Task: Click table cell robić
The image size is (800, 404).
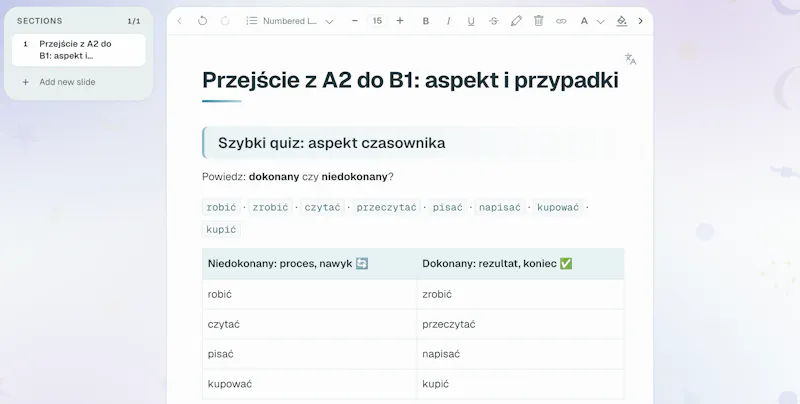Action: coord(309,294)
